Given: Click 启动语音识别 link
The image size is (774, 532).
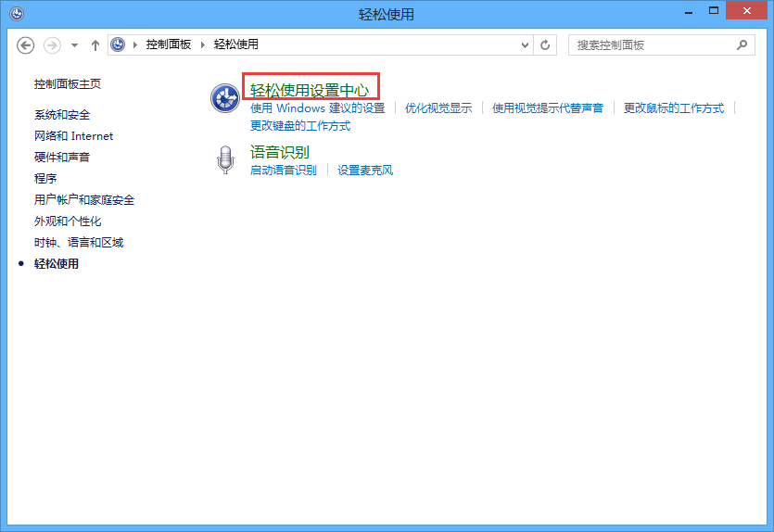Looking at the screenshot, I should click(x=283, y=171).
